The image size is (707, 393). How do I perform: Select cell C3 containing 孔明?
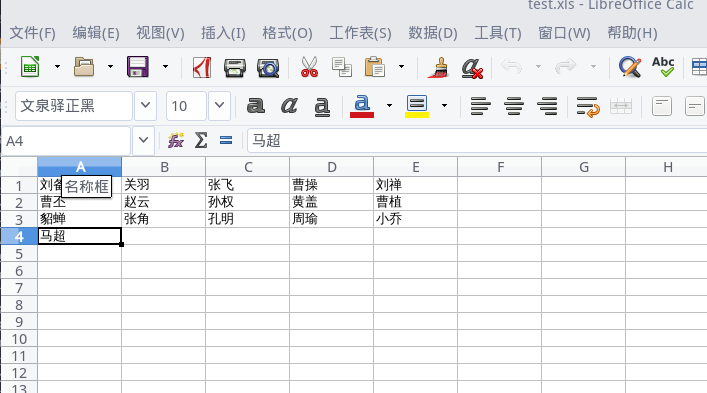pos(248,219)
